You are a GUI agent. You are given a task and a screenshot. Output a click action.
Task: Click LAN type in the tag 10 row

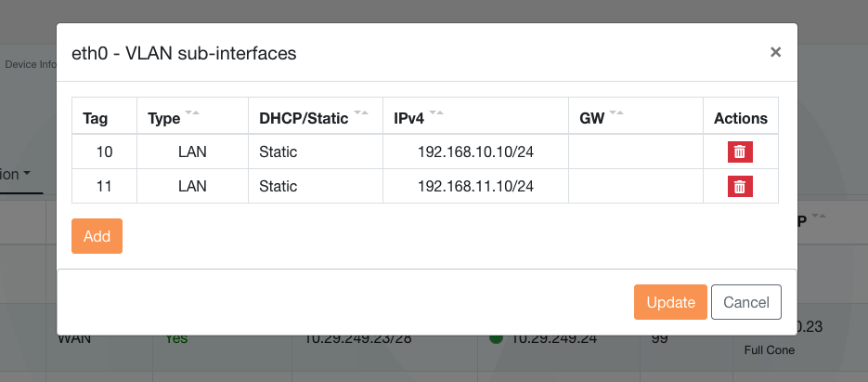coord(192,151)
